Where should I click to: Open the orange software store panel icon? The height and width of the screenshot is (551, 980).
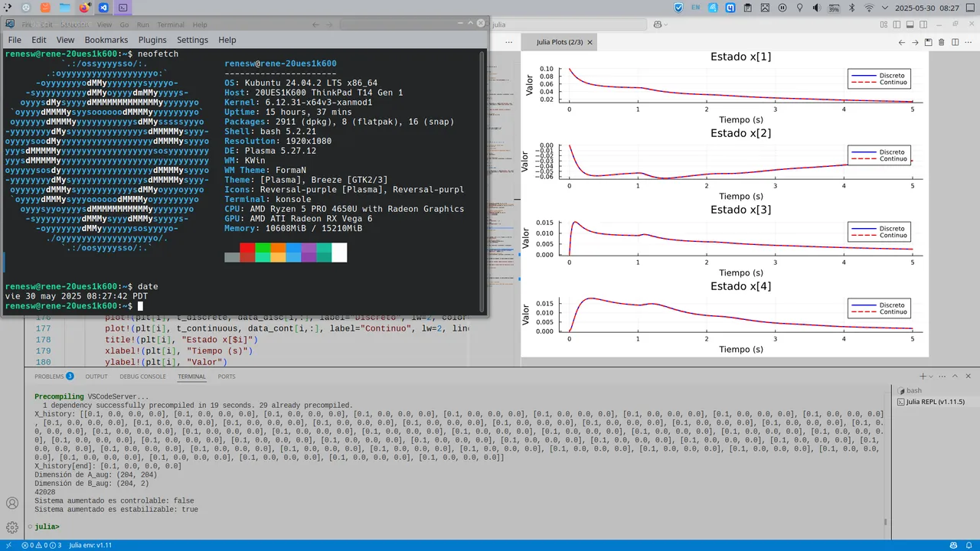point(45,8)
